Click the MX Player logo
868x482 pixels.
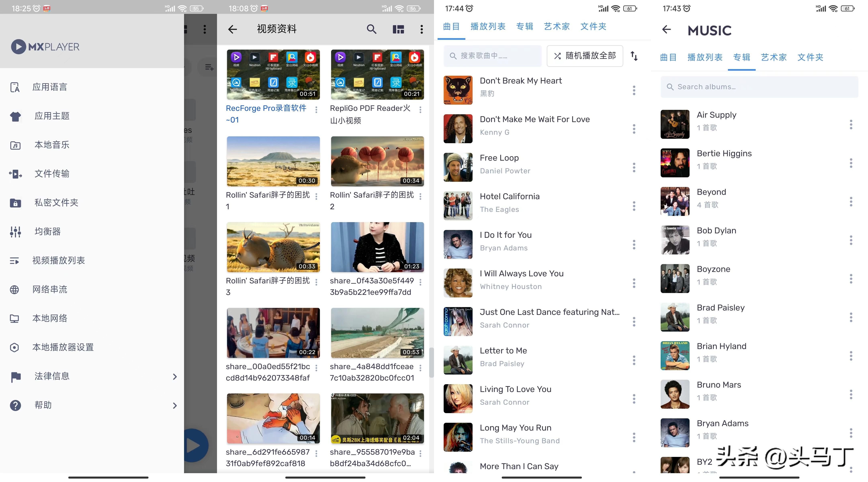tap(45, 47)
